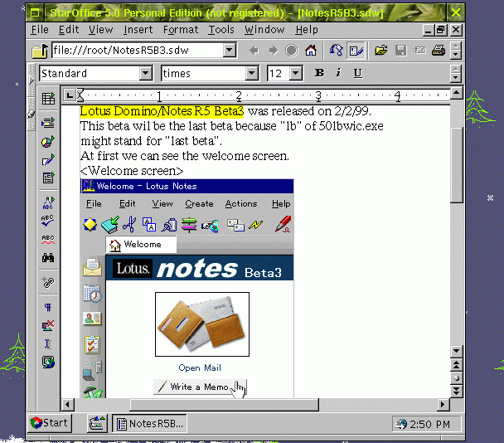Click the Previous page double-up arrow
This screenshot has height=443, width=504.
457,365
